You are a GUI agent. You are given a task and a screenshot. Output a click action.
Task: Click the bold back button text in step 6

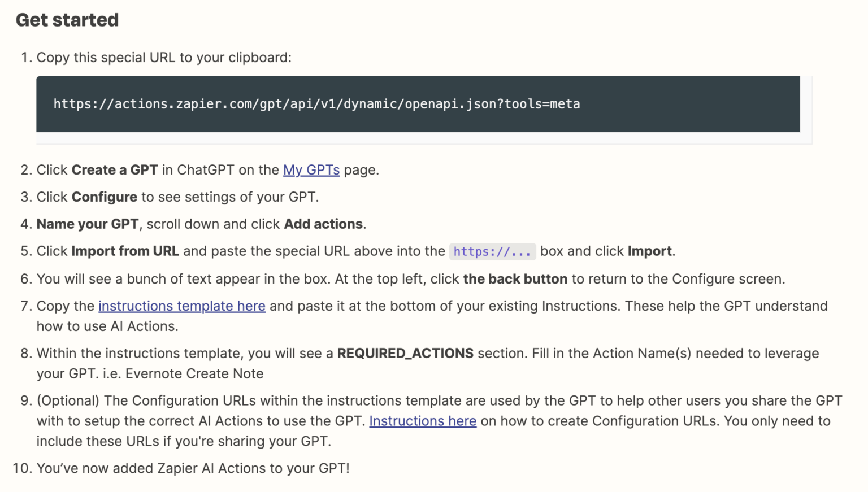click(x=515, y=279)
